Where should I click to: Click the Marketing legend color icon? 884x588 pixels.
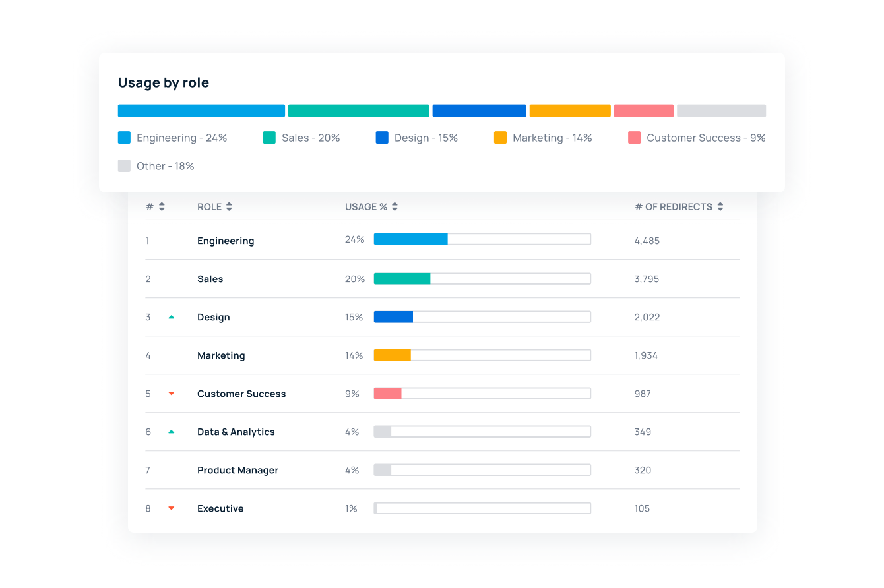click(500, 137)
